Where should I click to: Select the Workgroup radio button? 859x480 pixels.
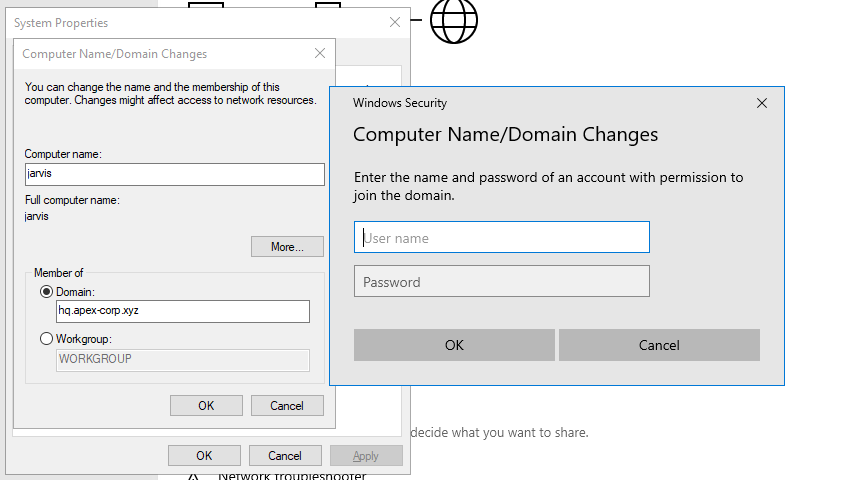click(47, 339)
